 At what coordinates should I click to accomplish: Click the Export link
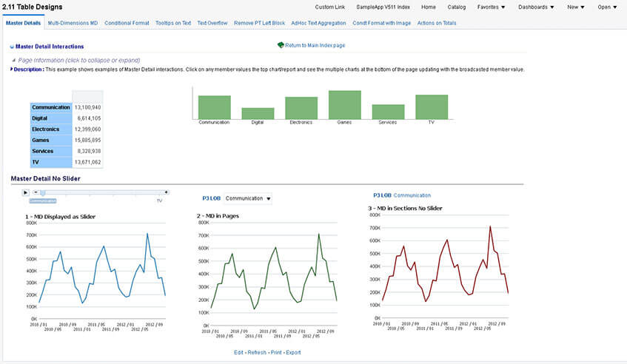point(293,352)
